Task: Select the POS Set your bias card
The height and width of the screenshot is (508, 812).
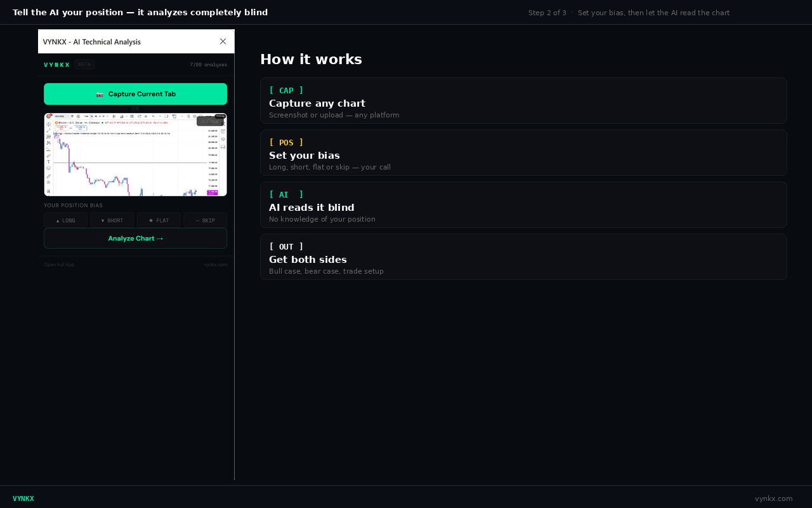Action: click(x=523, y=152)
